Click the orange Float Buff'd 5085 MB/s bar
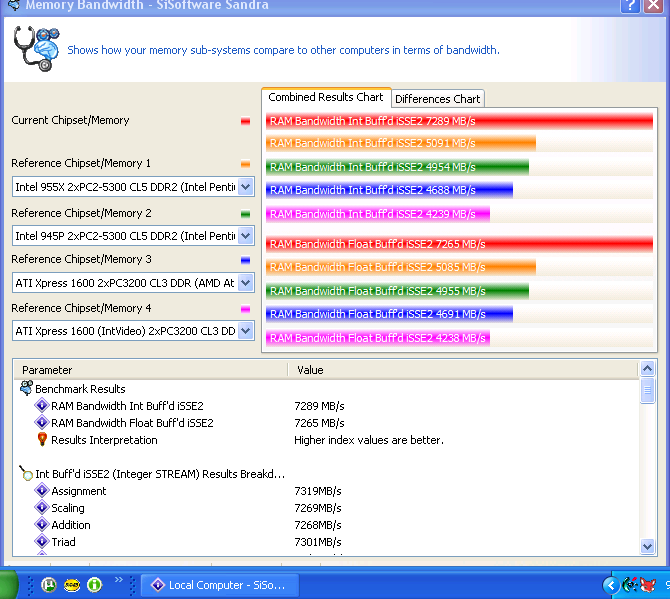Image resolution: width=670 pixels, height=599 pixels. tap(401, 267)
